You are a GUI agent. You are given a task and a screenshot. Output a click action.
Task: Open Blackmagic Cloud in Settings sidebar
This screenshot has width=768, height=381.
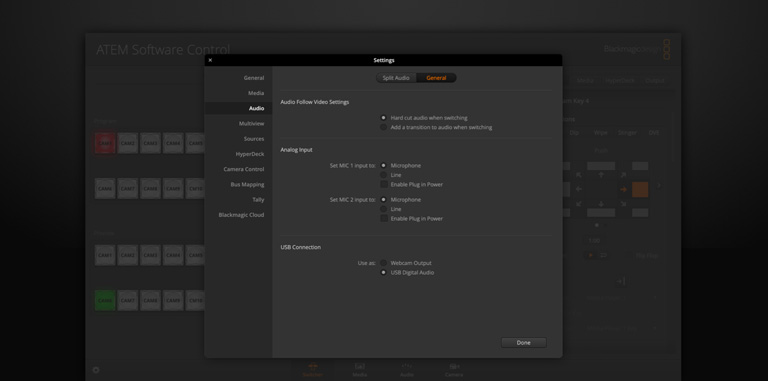[238, 215]
